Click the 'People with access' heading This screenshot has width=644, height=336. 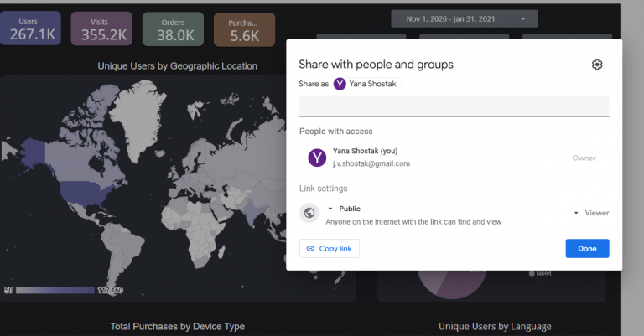click(x=336, y=132)
